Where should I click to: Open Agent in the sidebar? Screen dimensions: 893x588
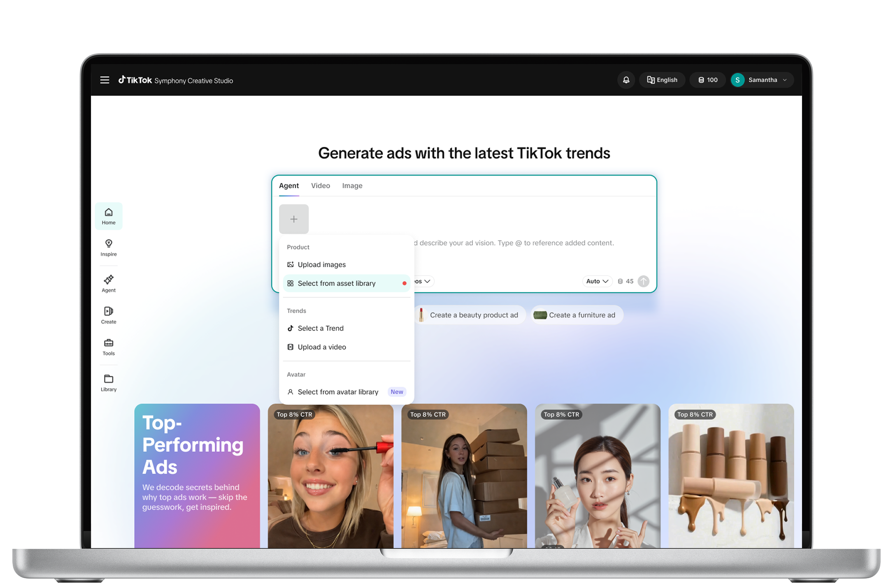click(x=109, y=284)
